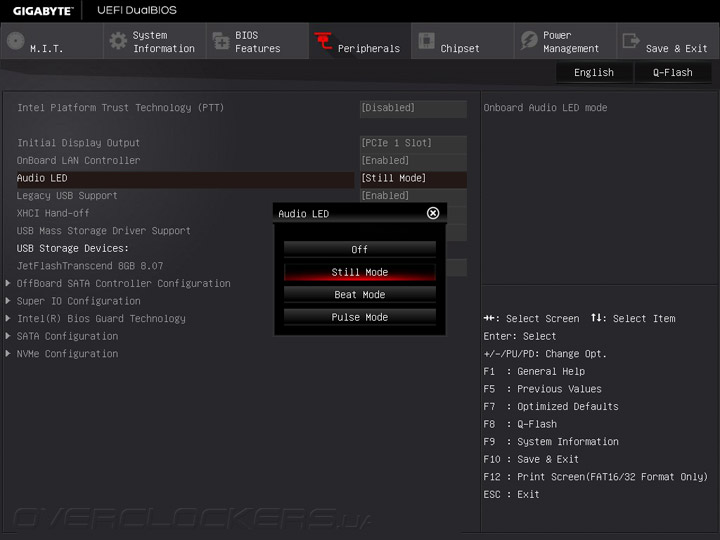720x540 pixels.
Task: Click ESC Exit hint
Action: point(512,495)
